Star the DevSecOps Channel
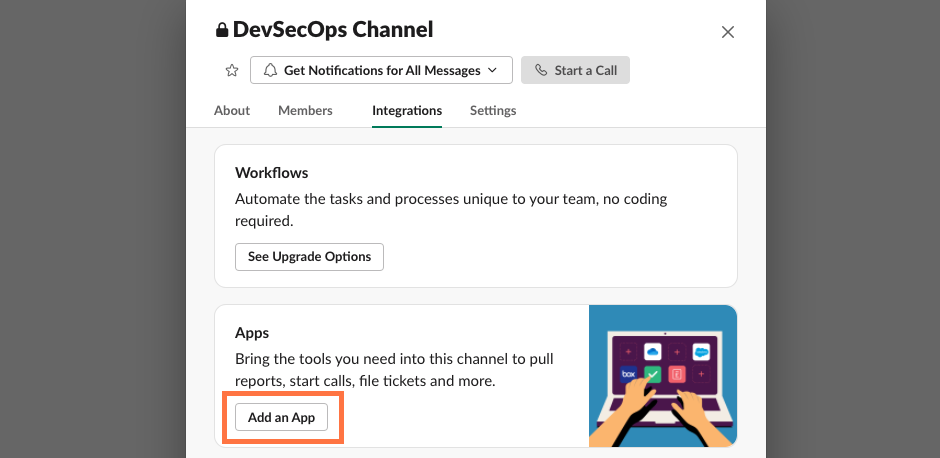Image resolution: width=940 pixels, height=458 pixels. click(232, 70)
